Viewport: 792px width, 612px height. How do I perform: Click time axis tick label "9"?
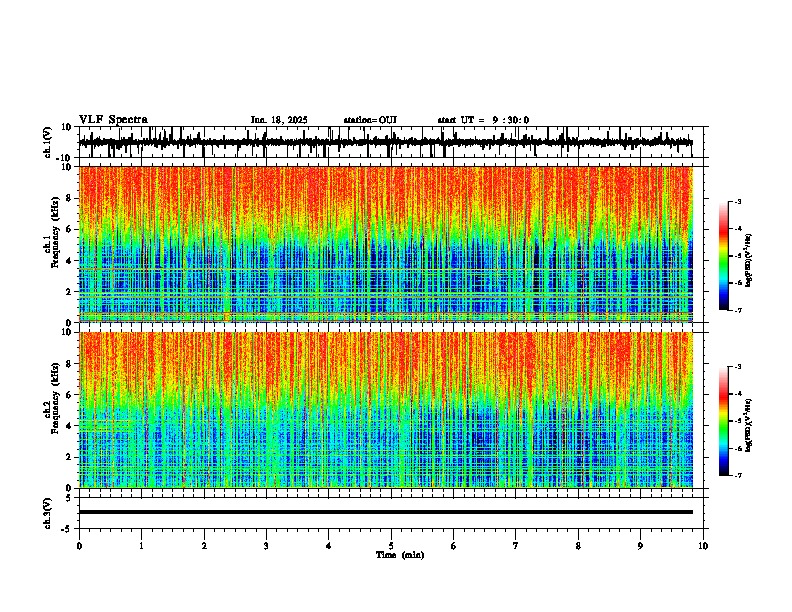point(640,546)
